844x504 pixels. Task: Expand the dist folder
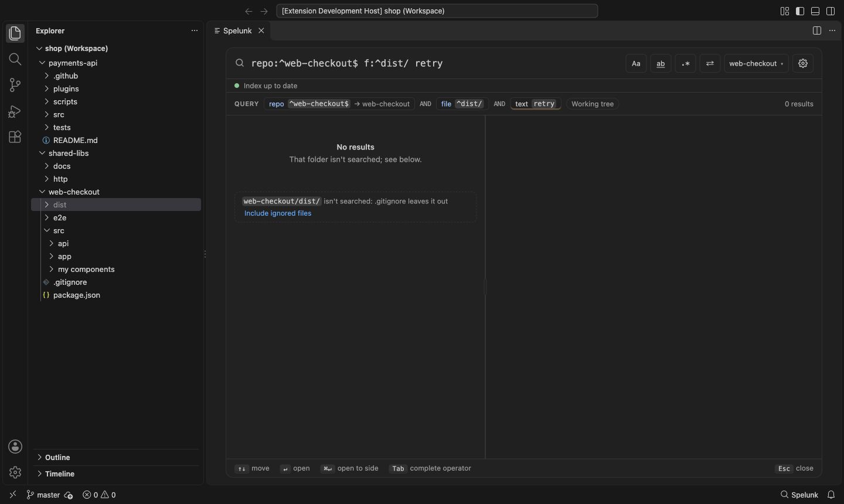pos(116,205)
